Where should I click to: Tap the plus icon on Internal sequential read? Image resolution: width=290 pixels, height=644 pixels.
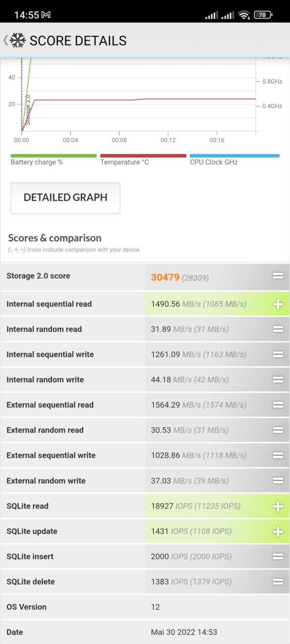pyautogui.click(x=278, y=304)
